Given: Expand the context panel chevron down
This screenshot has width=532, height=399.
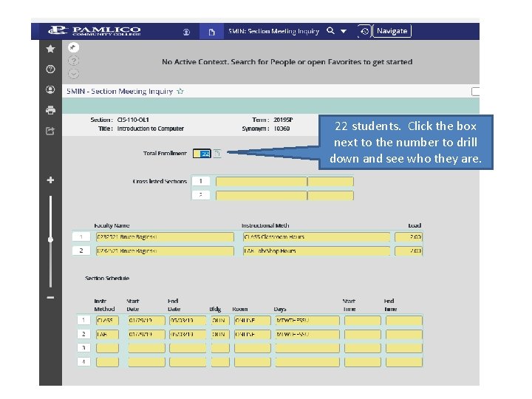Looking at the screenshot, I should [73, 74].
